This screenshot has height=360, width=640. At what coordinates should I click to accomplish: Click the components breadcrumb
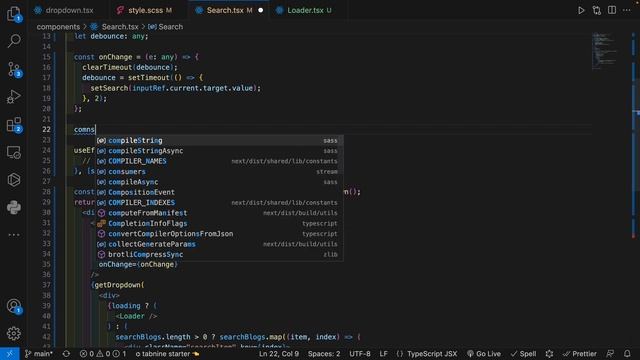[58, 27]
